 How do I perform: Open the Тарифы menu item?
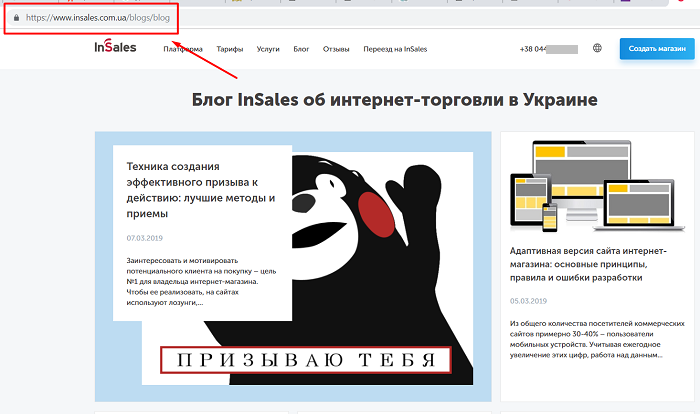pyautogui.click(x=230, y=49)
